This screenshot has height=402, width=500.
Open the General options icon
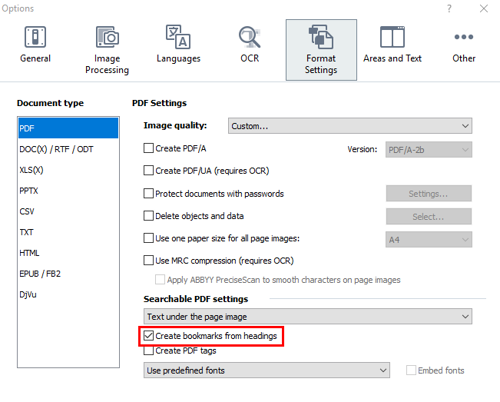35,37
